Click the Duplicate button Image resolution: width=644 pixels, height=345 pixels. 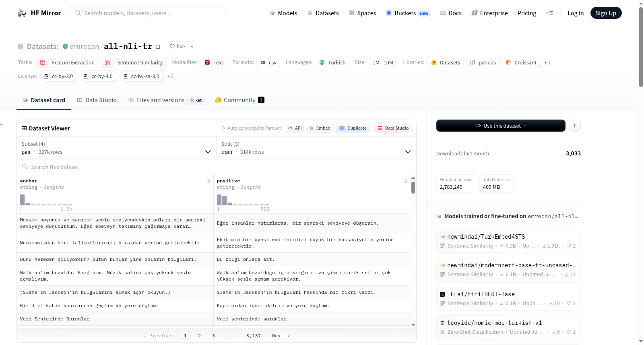click(353, 128)
